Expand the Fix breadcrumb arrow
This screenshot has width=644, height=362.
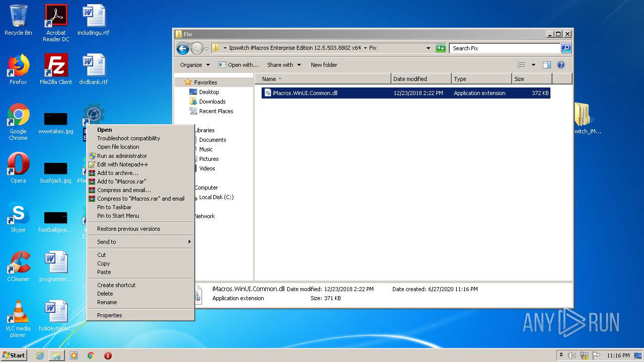(x=365, y=48)
